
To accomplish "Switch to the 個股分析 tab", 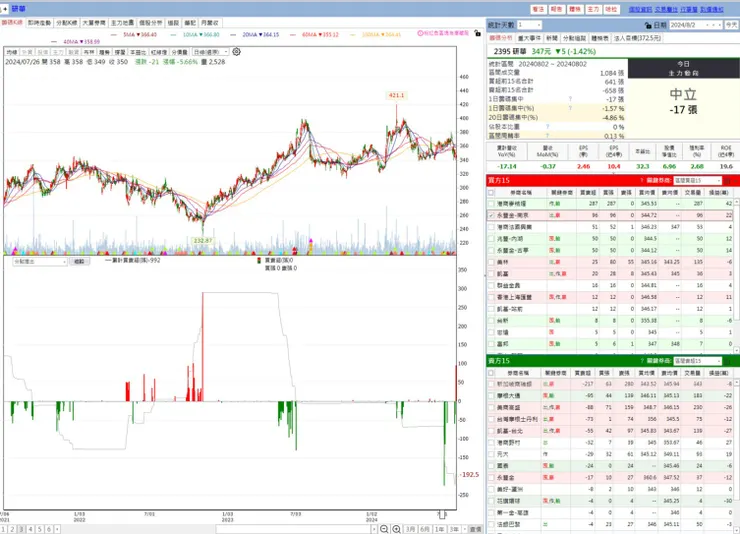I will (151, 23).
